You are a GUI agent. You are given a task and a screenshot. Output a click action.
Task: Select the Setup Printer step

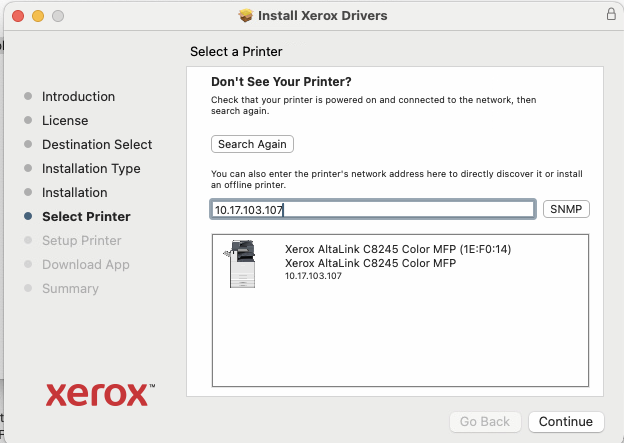(x=82, y=240)
